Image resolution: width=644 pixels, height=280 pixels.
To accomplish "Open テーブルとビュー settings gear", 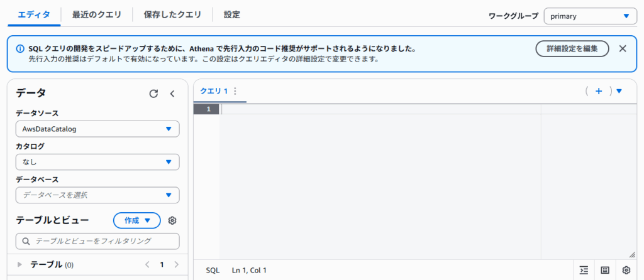I will pyautogui.click(x=172, y=220).
